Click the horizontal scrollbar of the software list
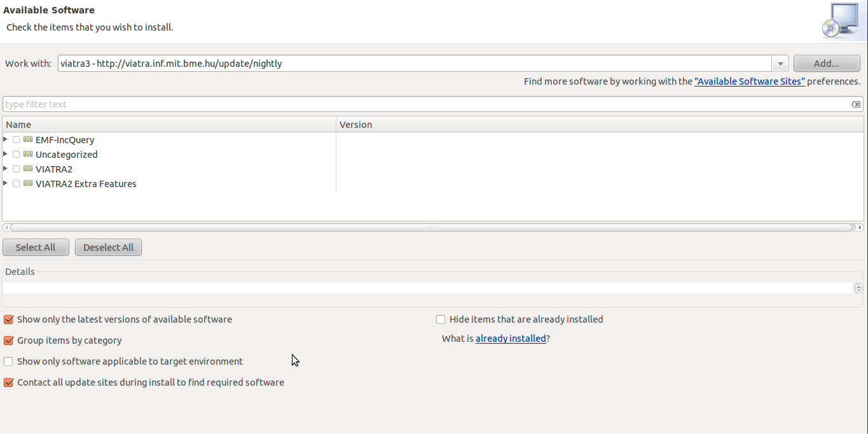This screenshot has width=868, height=434. [x=431, y=227]
